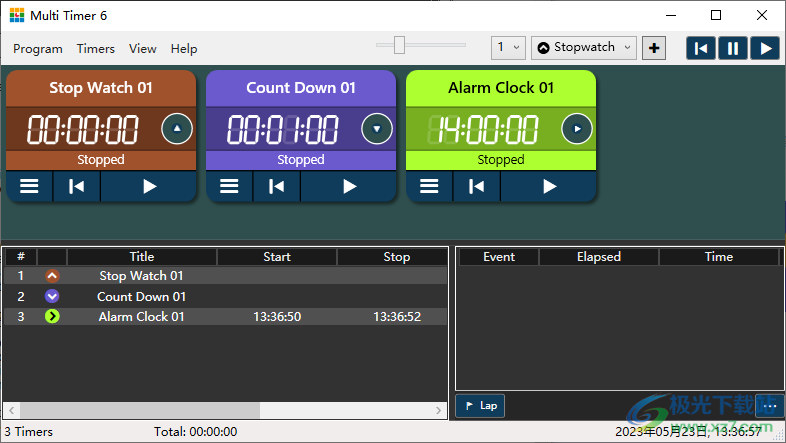Open the Program menu

point(38,49)
